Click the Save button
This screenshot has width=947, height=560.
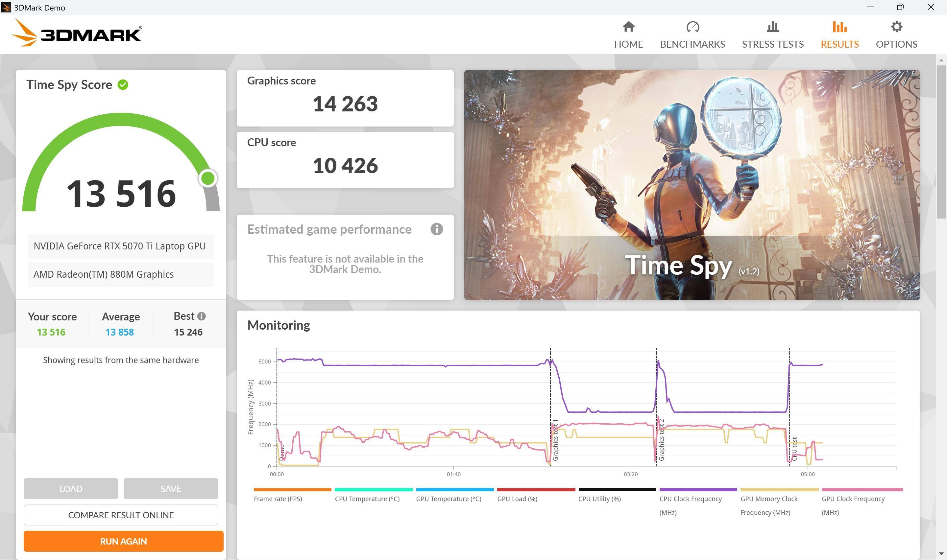tap(171, 489)
